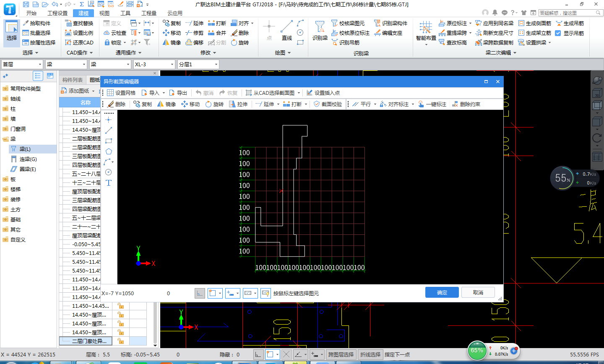Toggle the cross snap icon in main status bar
The image size is (604, 364).
(x=286, y=354)
